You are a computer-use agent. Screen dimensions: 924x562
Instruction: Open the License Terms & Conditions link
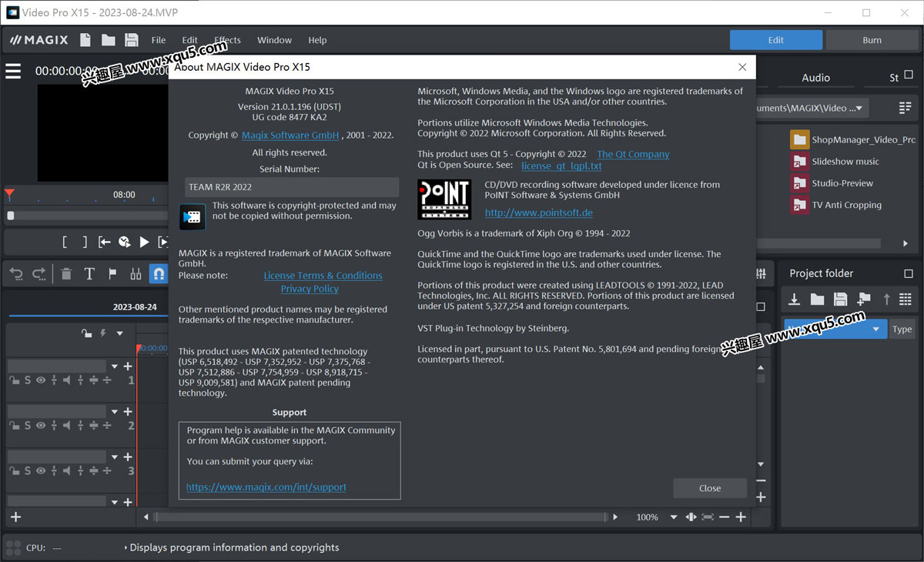coord(323,276)
